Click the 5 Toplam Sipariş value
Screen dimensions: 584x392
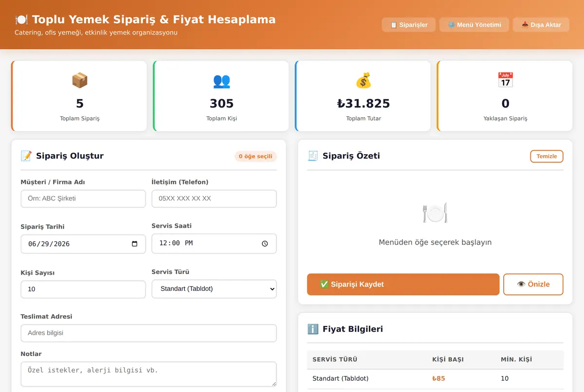(x=80, y=103)
